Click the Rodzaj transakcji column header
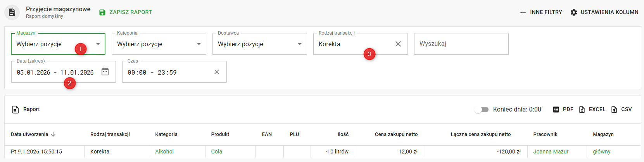The image size is (644, 162). [x=110, y=134]
